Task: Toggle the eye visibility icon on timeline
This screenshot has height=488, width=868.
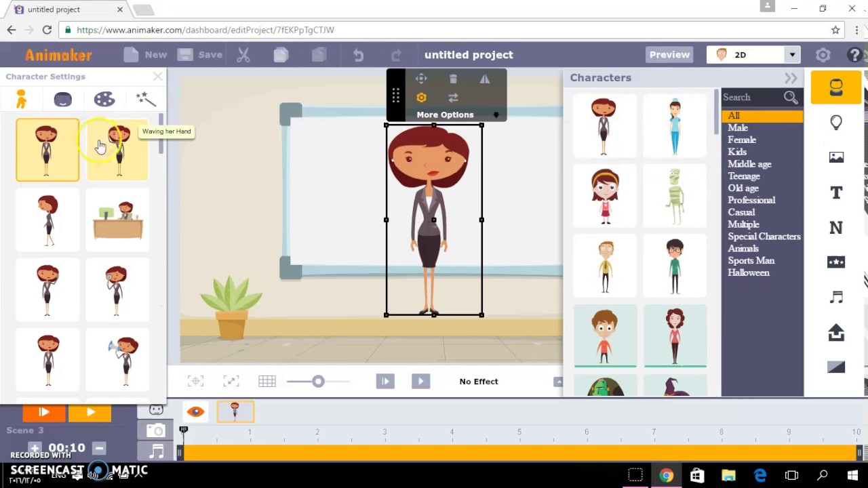Action: coord(195,411)
